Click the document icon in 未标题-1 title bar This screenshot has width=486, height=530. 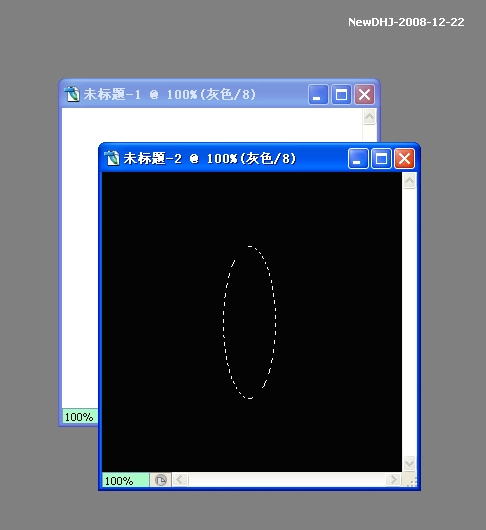click(72, 94)
